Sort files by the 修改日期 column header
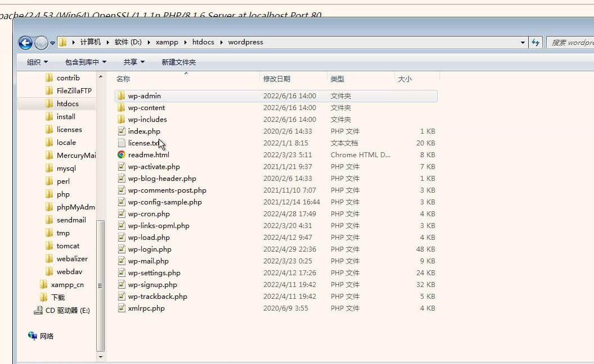Screen dimensions: 594x364 coord(277,79)
